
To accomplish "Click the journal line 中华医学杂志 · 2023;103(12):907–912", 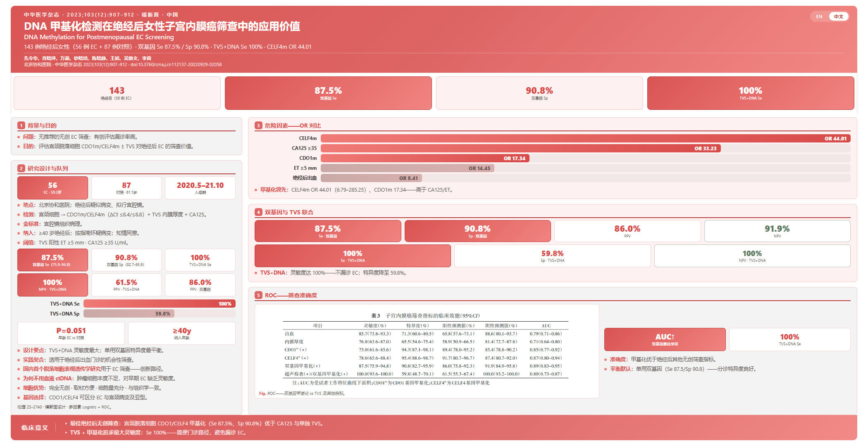I will (x=101, y=15).
